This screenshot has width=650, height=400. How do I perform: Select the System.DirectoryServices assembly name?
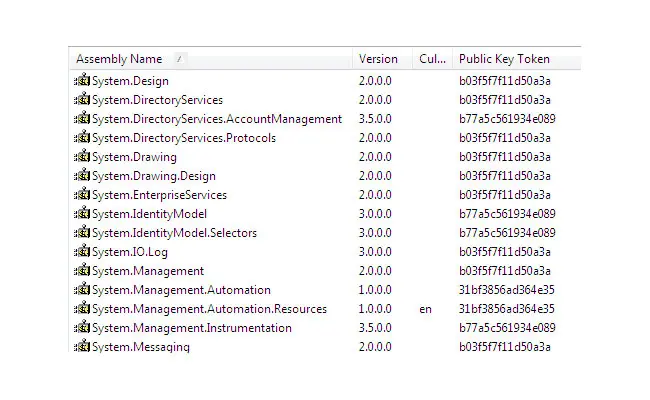tap(157, 100)
